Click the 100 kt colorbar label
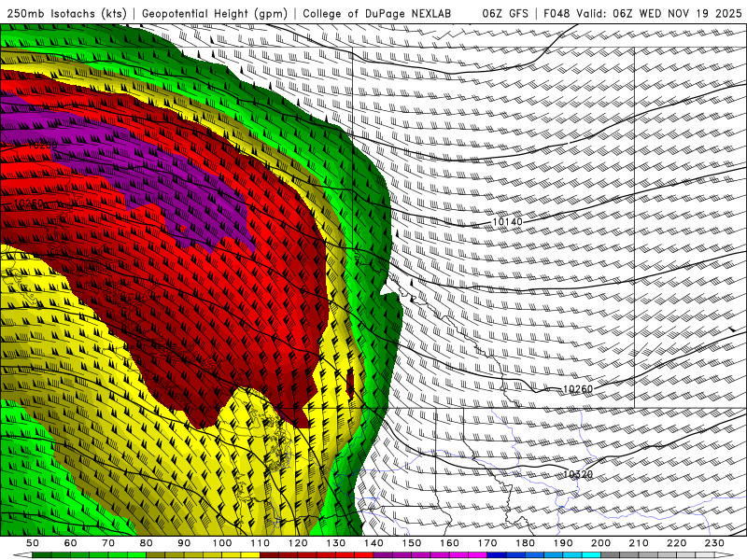 (222, 543)
